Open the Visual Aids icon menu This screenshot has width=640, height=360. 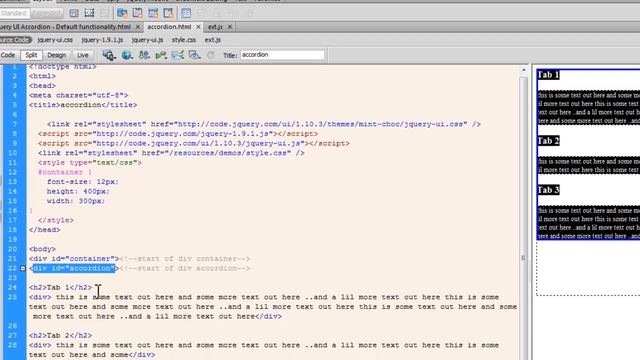[x=195, y=55]
